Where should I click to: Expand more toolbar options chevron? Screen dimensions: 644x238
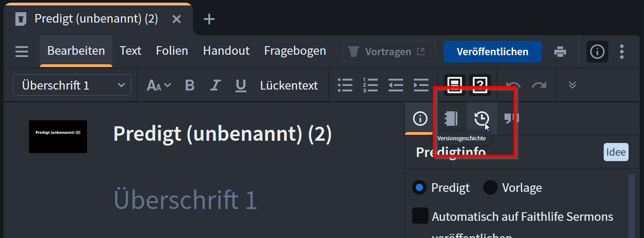[x=572, y=85]
